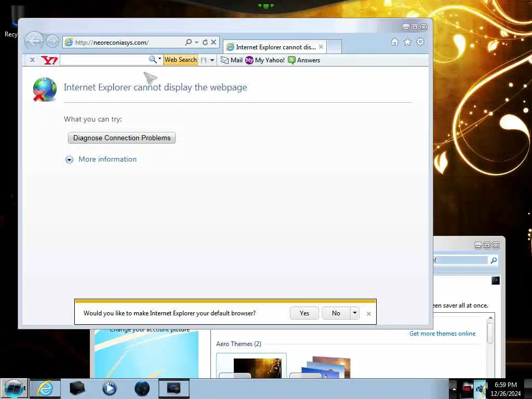Click the dark globe taskbar icon
532x399 pixels.
(x=142, y=389)
